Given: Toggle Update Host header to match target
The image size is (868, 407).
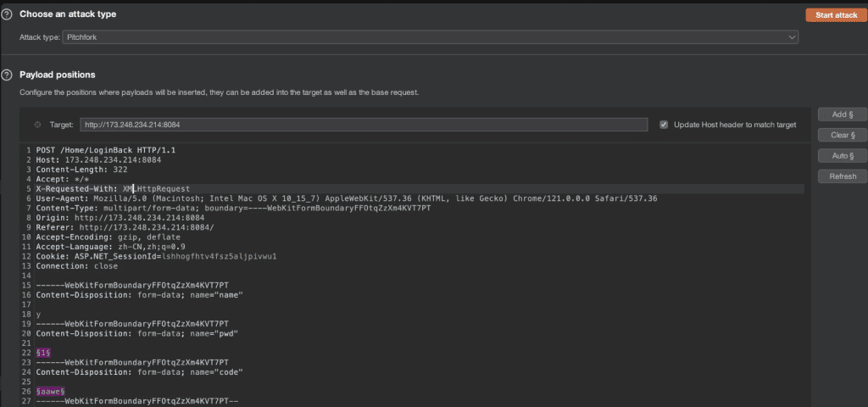Looking at the screenshot, I should tap(664, 125).
